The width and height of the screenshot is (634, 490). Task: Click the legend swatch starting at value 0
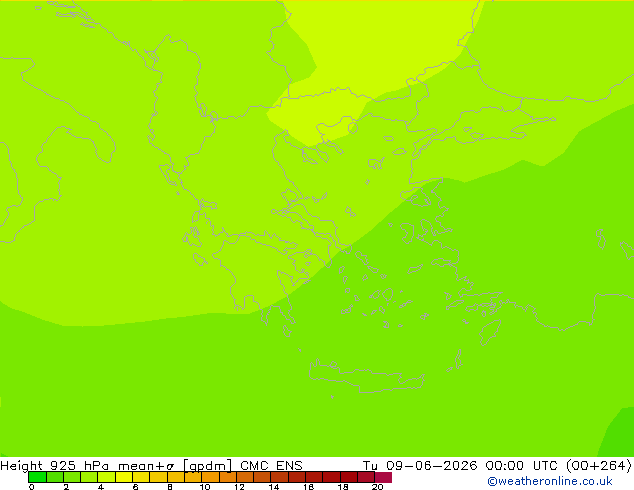[x=37, y=477]
